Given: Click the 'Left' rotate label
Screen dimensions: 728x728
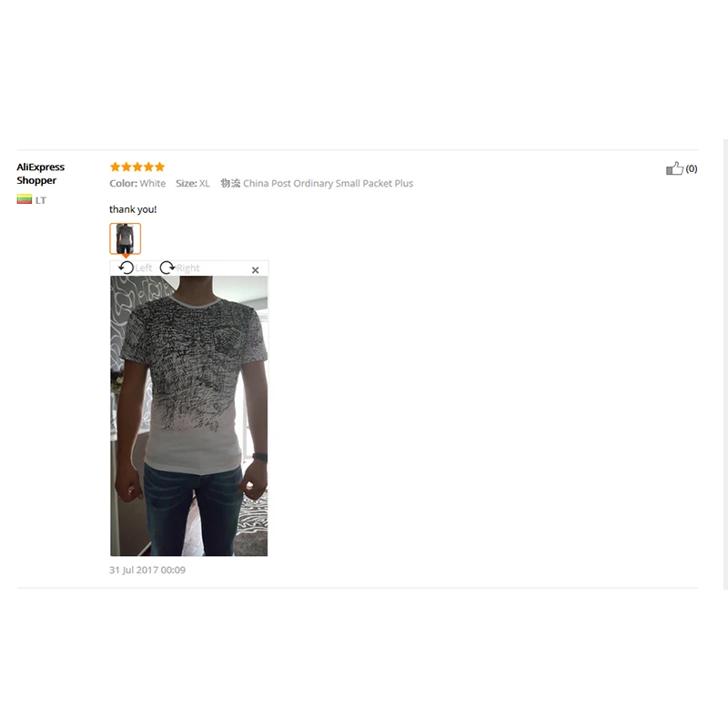Looking at the screenshot, I should (x=144, y=268).
